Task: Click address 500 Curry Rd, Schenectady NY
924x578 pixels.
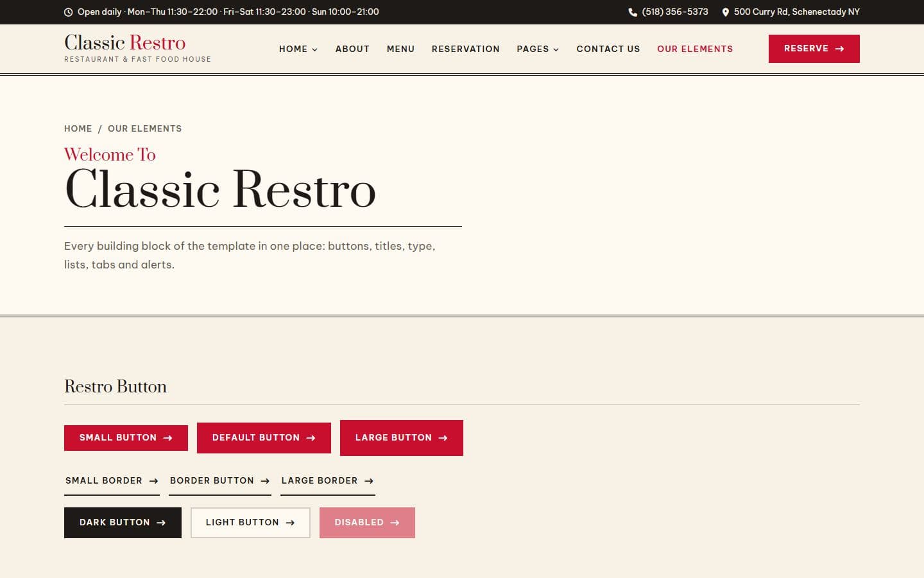Action: pos(797,12)
